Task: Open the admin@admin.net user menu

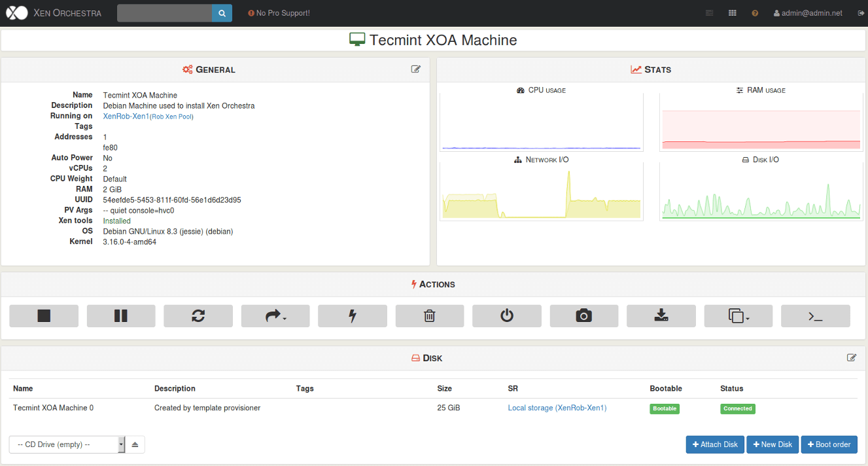Action: point(808,13)
